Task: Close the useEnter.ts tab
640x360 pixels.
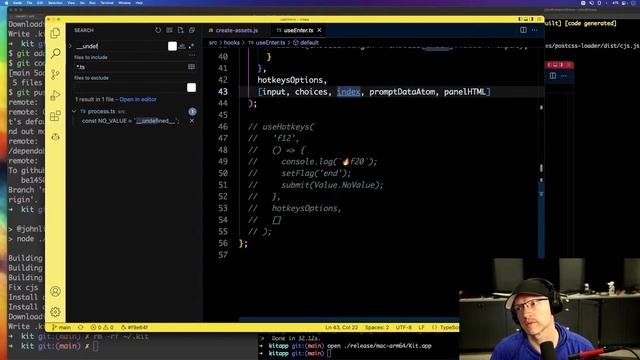Action: click(319, 30)
